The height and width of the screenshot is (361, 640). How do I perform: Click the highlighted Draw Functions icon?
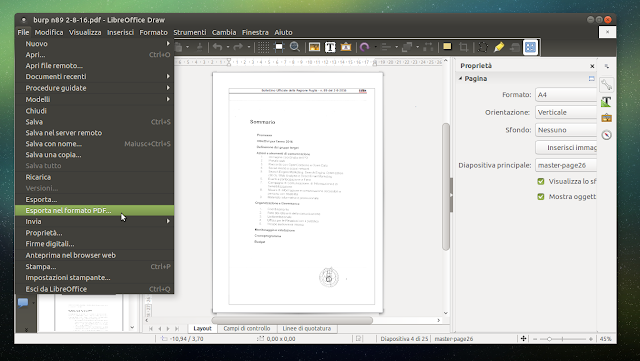(x=531, y=47)
